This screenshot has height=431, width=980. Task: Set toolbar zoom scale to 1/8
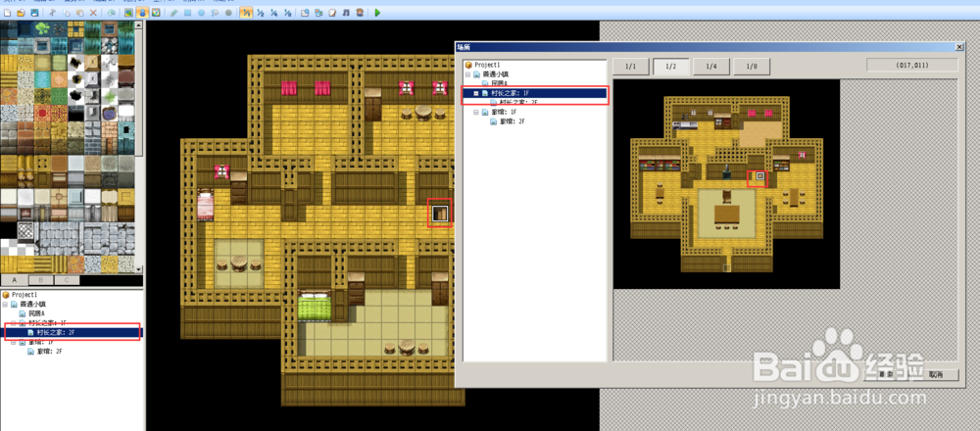[x=287, y=13]
